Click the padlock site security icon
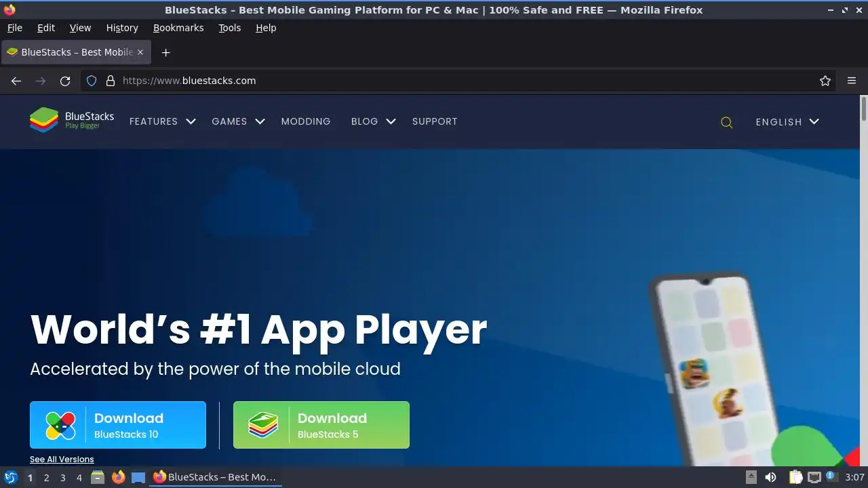This screenshot has height=488, width=868. pos(111,81)
